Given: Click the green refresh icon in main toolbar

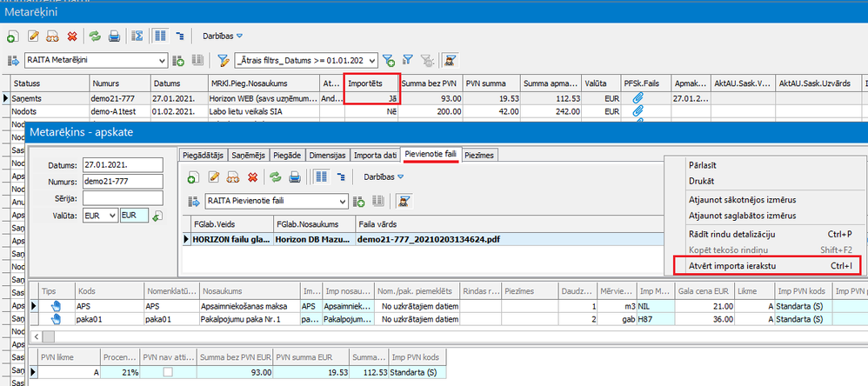Looking at the screenshot, I should tap(94, 37).
